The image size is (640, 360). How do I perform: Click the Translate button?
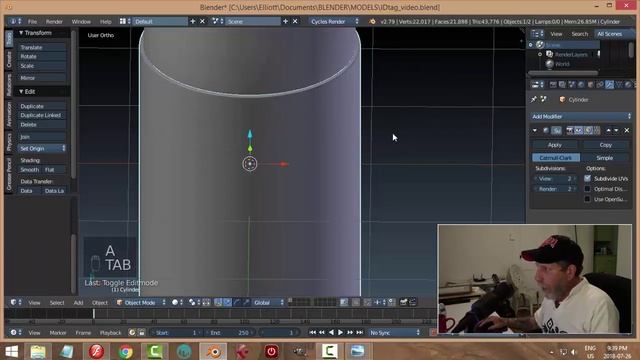(x=42, y=47)
